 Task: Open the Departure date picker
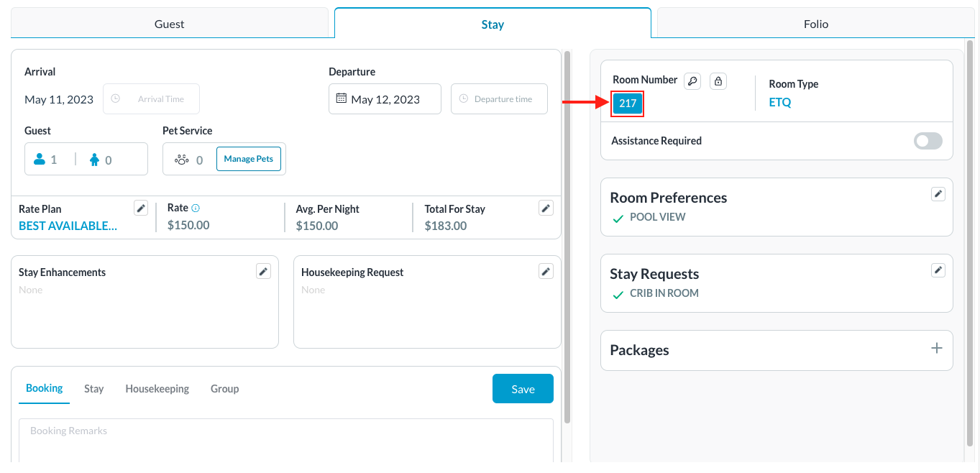tap(385, 99)
